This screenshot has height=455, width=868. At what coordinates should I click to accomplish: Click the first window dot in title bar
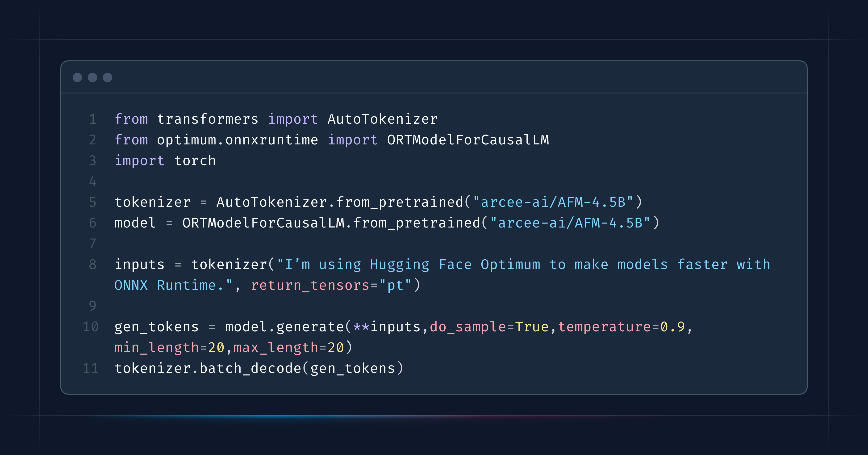point(77,77)
